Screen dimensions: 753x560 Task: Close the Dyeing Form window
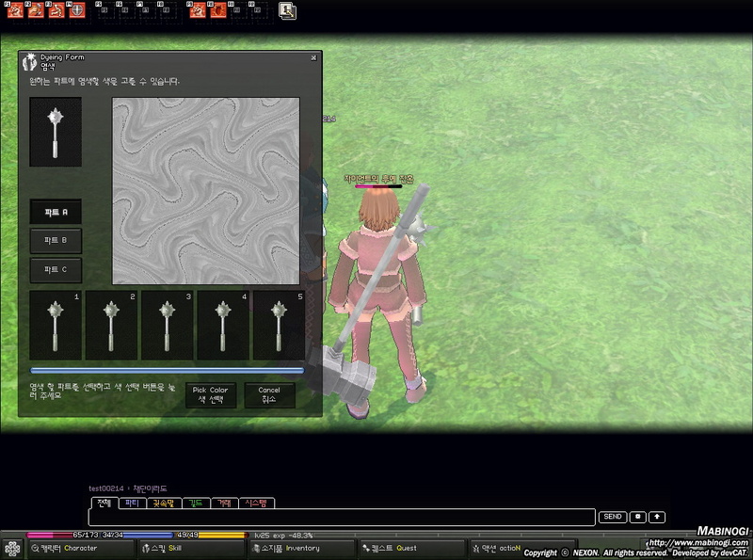pyautogui.click(x=313, y=58)
